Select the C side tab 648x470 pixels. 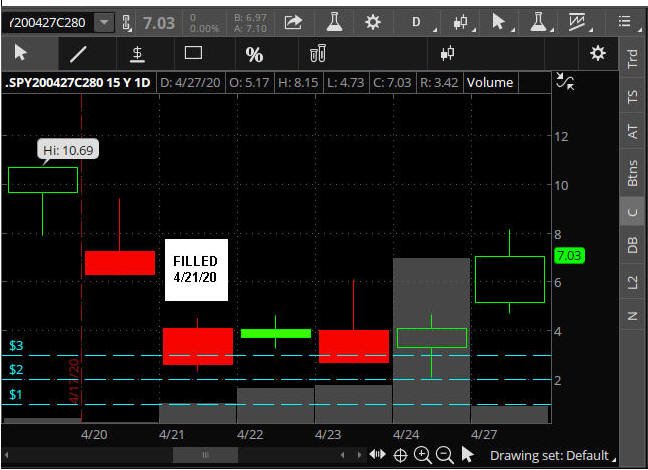[x=632, y=212]
